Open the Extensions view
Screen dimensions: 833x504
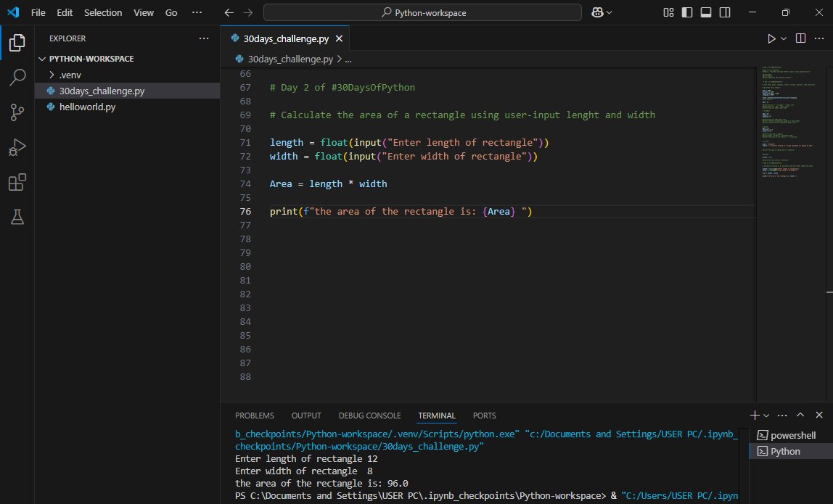click(17, 182)
